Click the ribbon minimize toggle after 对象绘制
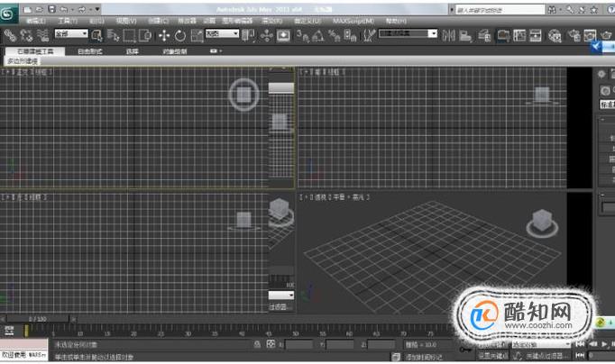The height and width of the screenshot is (364, 615). [x=216, y=51]
